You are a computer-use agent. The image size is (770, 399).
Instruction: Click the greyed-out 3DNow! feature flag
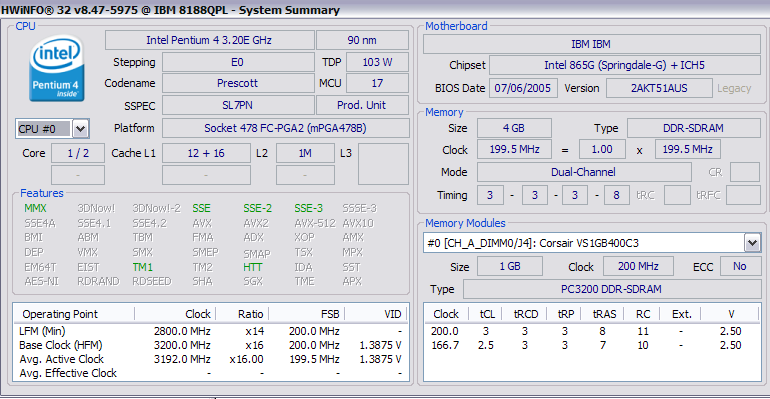(x=96, y=208)
